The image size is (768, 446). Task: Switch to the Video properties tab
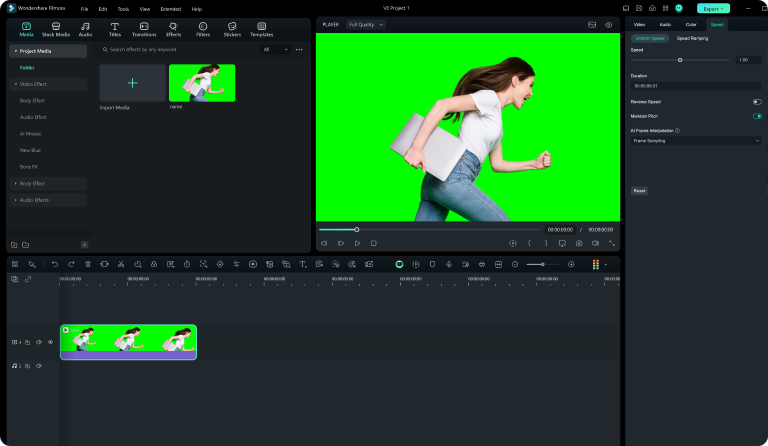[x=639, y=24]
